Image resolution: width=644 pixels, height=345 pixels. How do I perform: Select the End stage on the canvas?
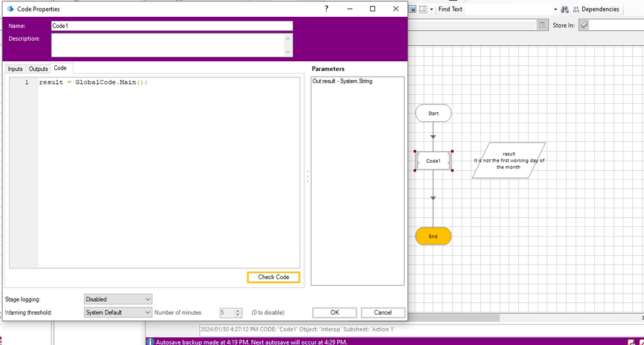coord(433,236)
